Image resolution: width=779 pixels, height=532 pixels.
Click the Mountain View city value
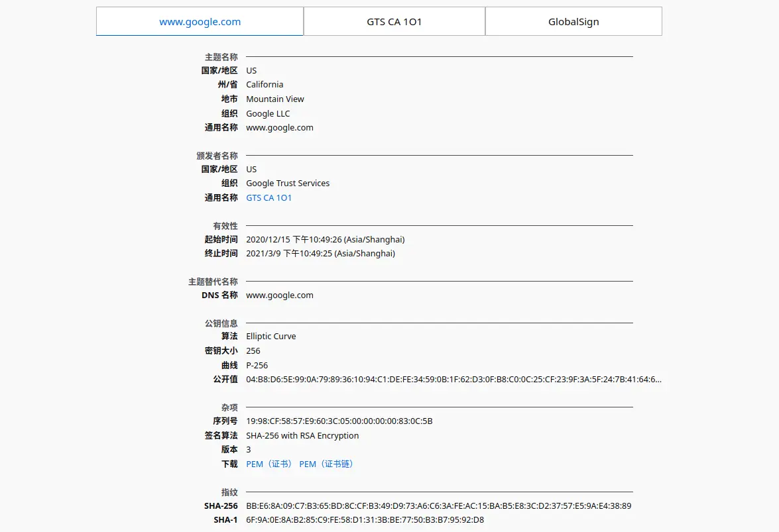(274, 99)
